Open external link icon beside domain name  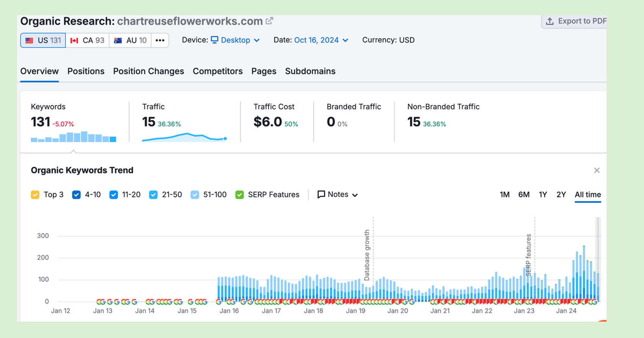click(x=269, y=21)
